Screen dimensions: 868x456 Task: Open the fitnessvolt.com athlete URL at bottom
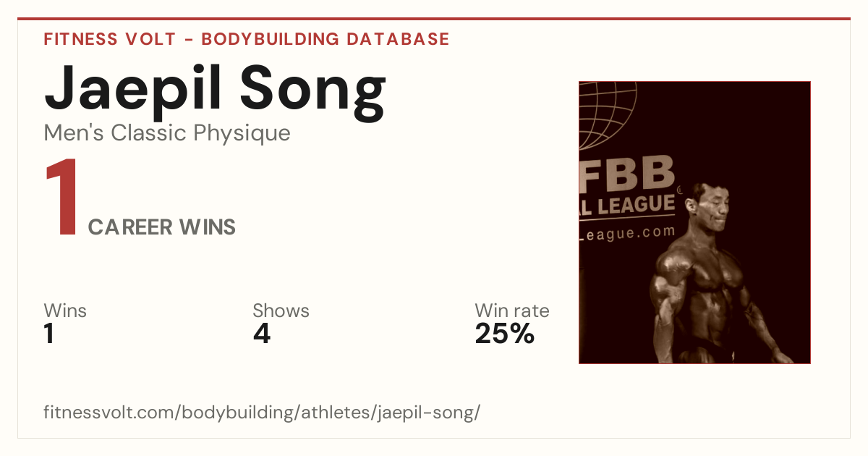pyautogui.click(x=262, y=413)
